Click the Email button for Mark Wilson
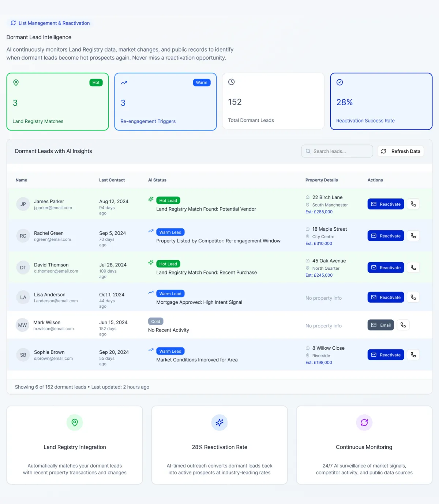Screen dimensions: 439x504 [x=380, y=325]
